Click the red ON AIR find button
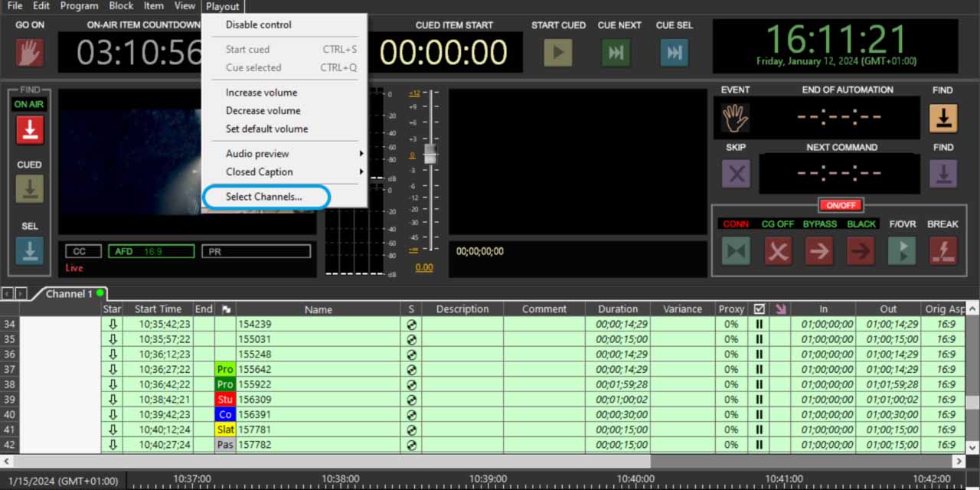The width and height of the screenshot is (980, 490). pyautogui.click(x=30, y=130)
